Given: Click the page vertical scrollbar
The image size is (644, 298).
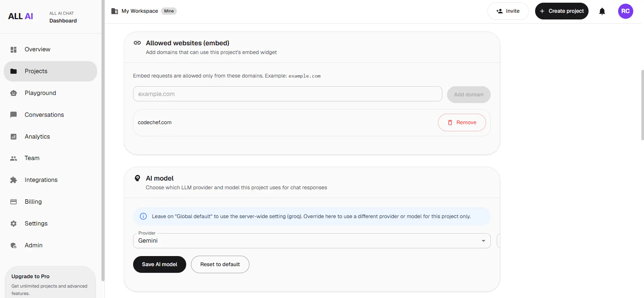Looking at the screenshot, I should tap(642, 105).
